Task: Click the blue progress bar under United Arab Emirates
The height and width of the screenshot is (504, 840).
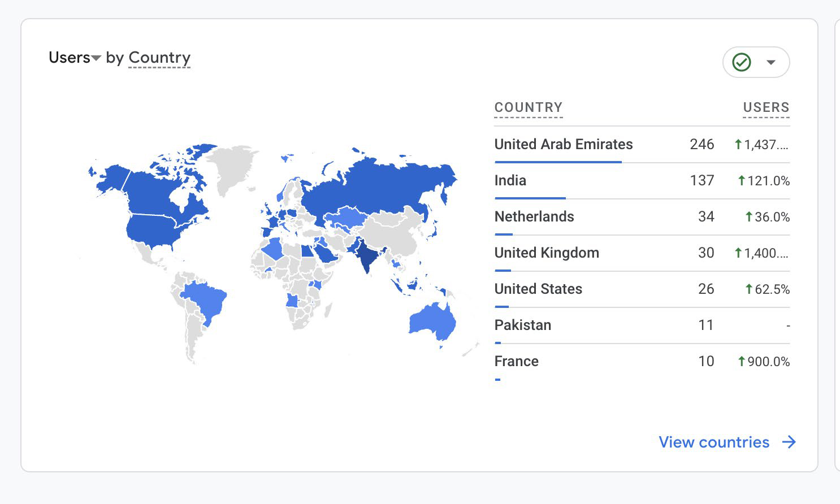Action: (x=557, y=163)
